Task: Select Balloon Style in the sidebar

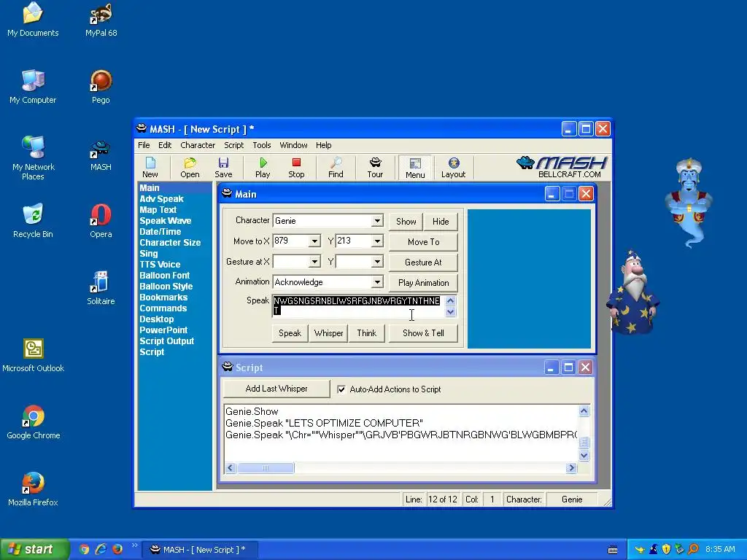Action: (166, 287)
